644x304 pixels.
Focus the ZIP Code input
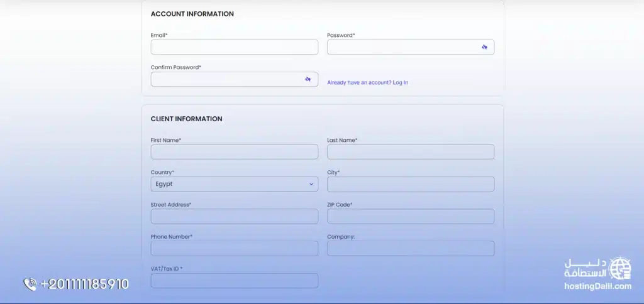pos(411,216)
